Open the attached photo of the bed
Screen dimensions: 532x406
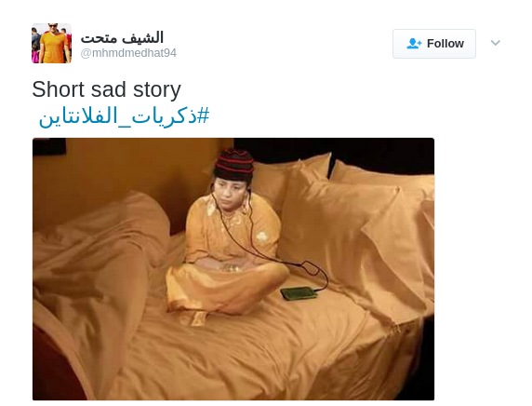(x=233, y=269)
